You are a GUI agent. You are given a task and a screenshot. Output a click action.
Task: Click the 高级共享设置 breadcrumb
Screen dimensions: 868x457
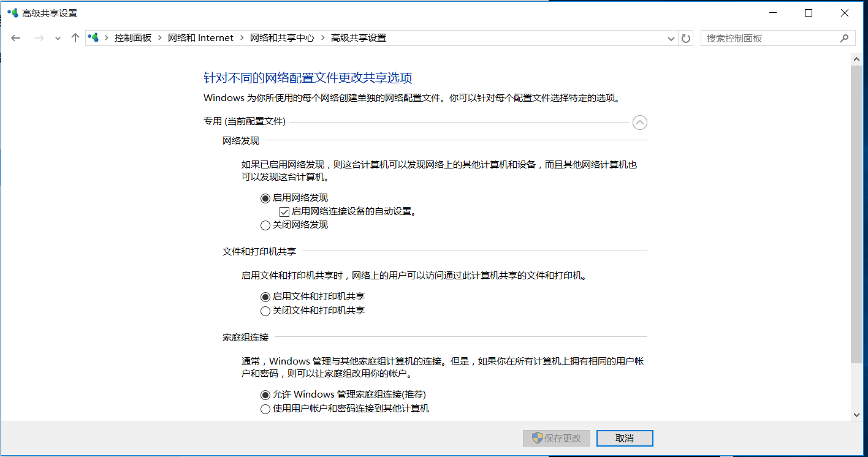[359, 38]
